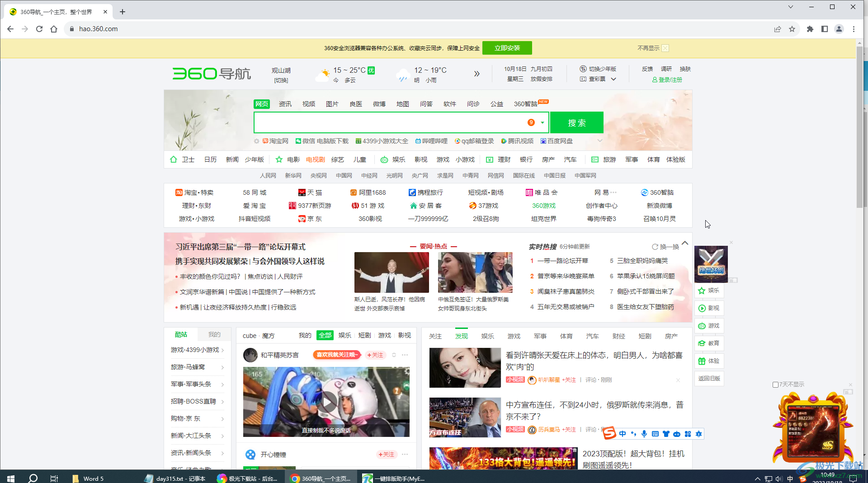Click the share page icon
This screenshot has width=868, height=483.
(x=778, y=29)
